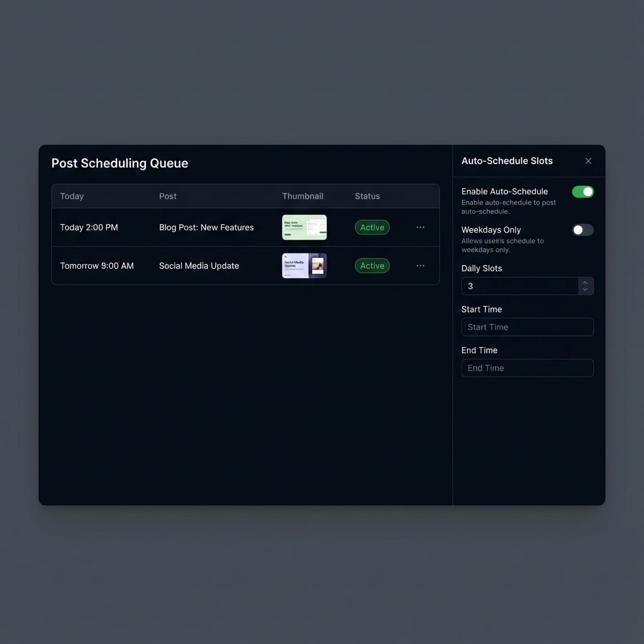Select the Blog Post: New Features entry

click(x=206, y=227)
